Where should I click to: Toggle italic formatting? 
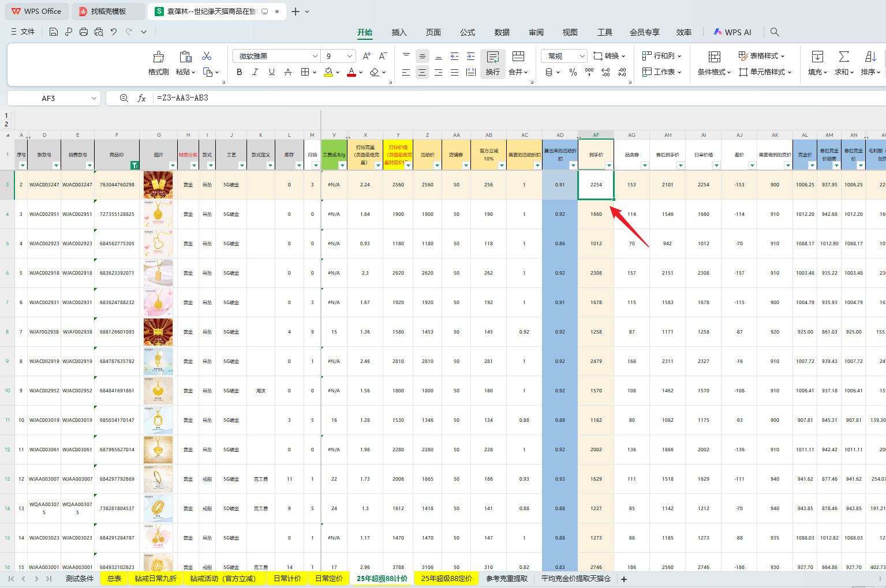pos(255,72)
